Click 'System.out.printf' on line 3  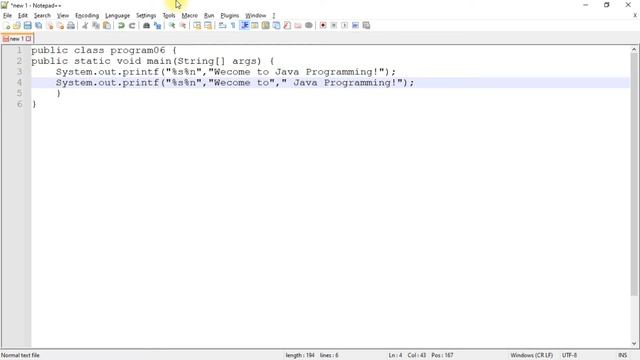pos(107,72)
